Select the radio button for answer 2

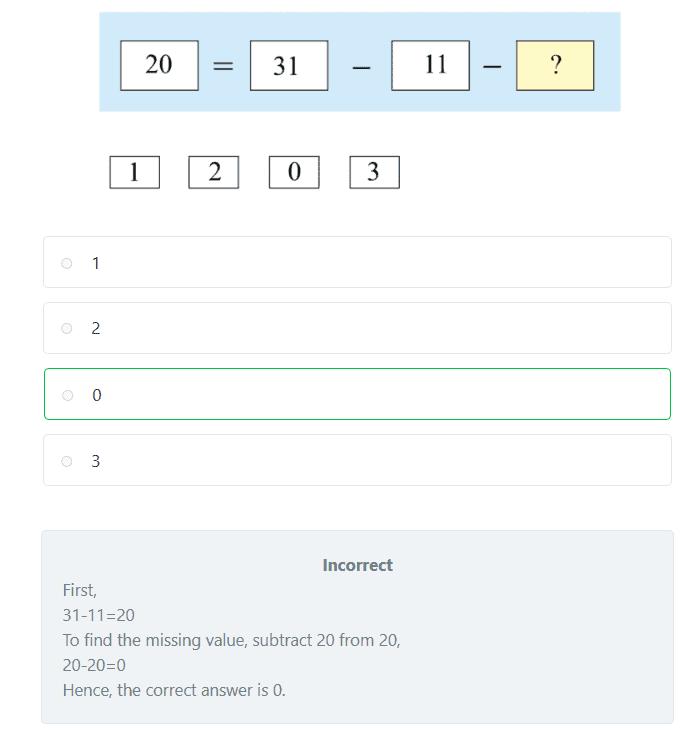click(67, 328)
